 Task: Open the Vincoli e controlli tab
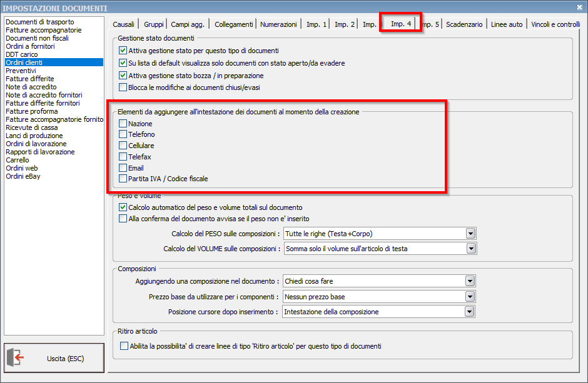[x=555, y=24]
